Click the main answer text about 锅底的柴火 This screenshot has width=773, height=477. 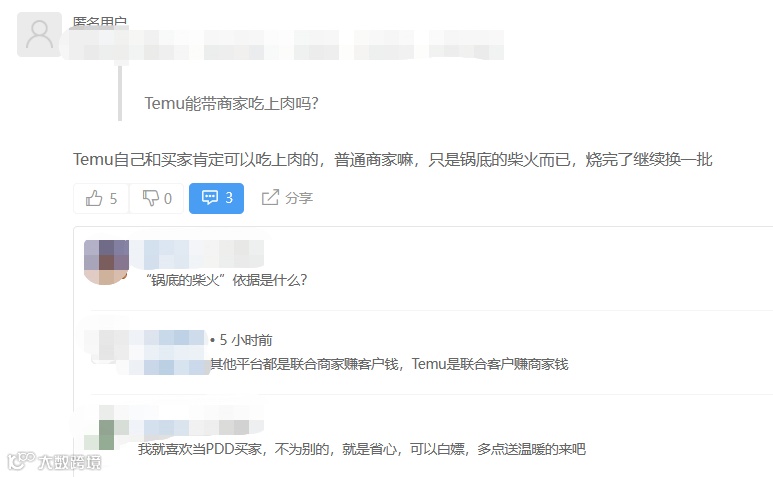tap(392, 160)
